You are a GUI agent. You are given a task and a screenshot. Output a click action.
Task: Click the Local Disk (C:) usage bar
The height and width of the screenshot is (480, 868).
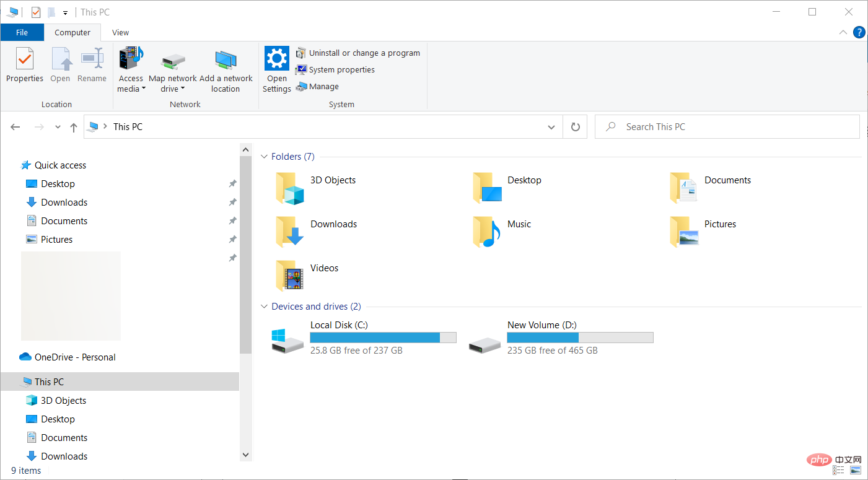tap(383, 338)
